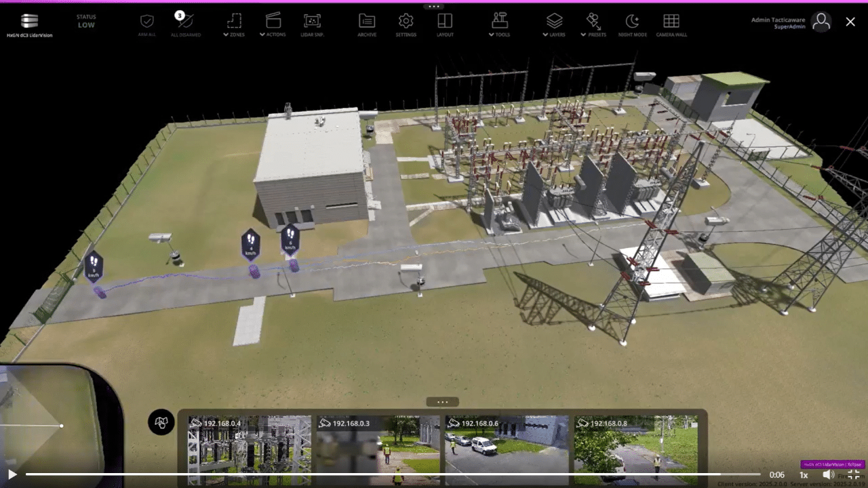Click the VR headset icon beside camera thumbnails

[x=161, y=422]
